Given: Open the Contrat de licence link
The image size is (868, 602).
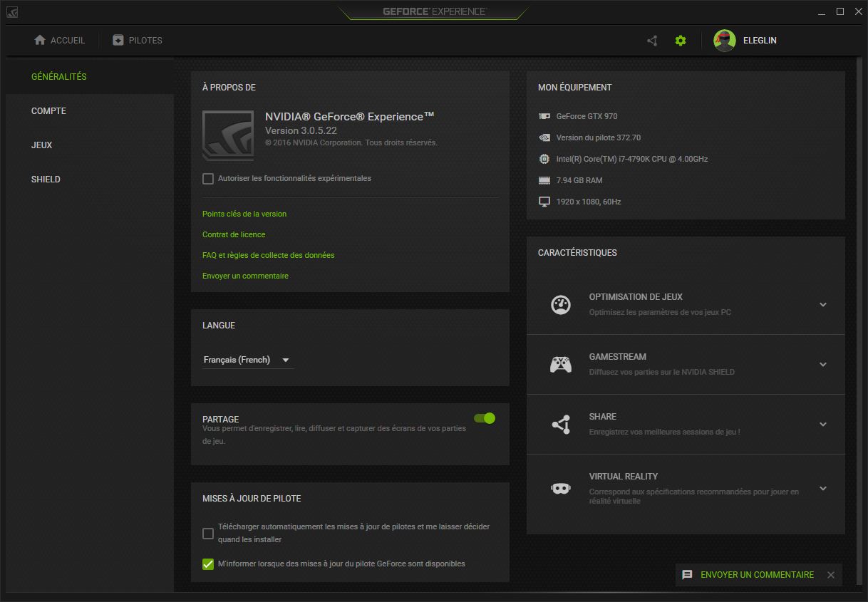Looking at the screenshot, I should click(234, 234).
